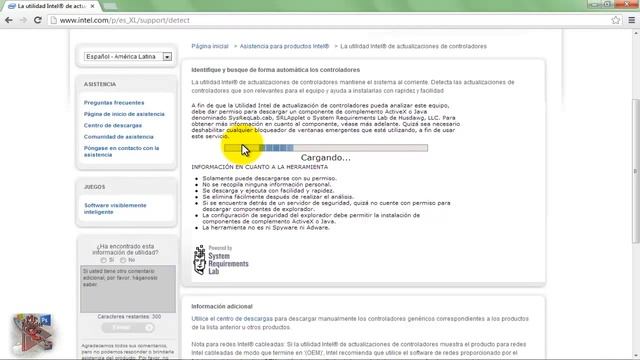Go to Centro de descargas sidebar link
This screenshot has width=640, height=360.
point(113,126)
